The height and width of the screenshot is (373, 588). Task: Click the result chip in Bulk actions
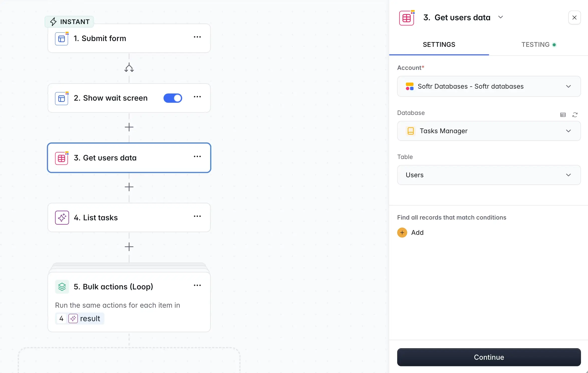pyautogui.click(x=86, y=318)
